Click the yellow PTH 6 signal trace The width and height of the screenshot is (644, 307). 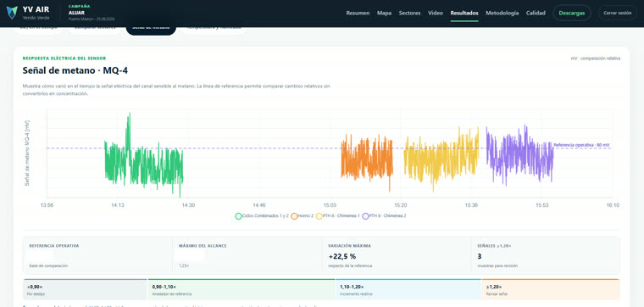[x=441, y=160]
